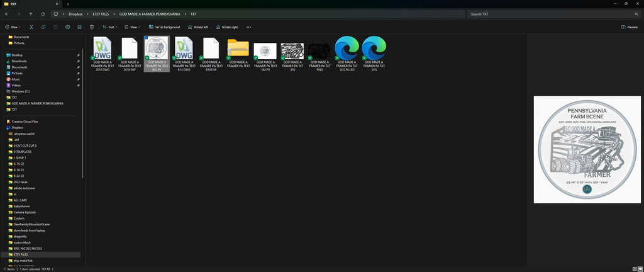Image resolution: width=644 pixels, height=272 pixels.
Task: Rotate the image left
Action: 198,27
